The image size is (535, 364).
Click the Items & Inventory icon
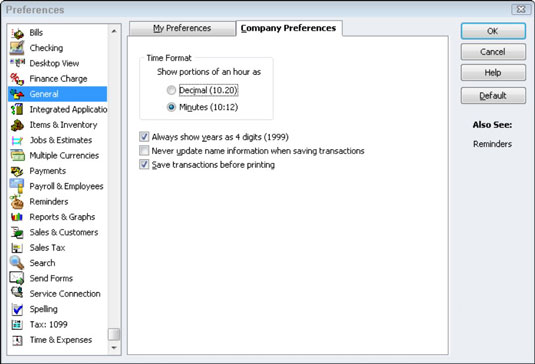click(17, 125)
